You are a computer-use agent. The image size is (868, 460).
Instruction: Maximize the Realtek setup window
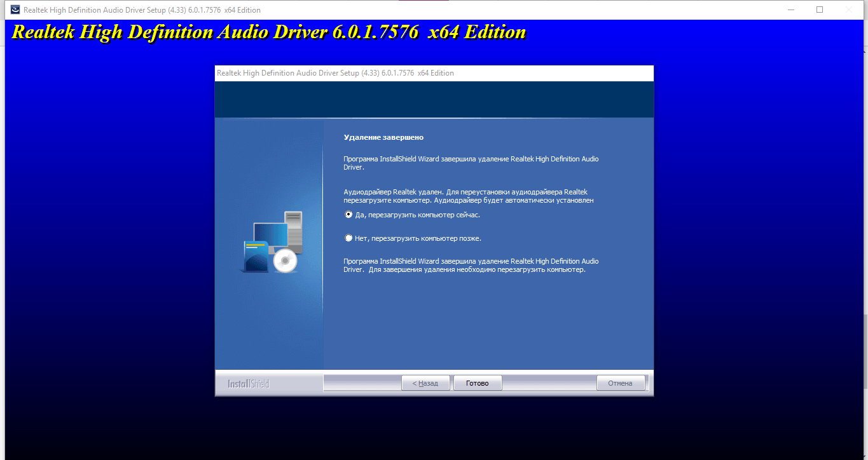820,10
